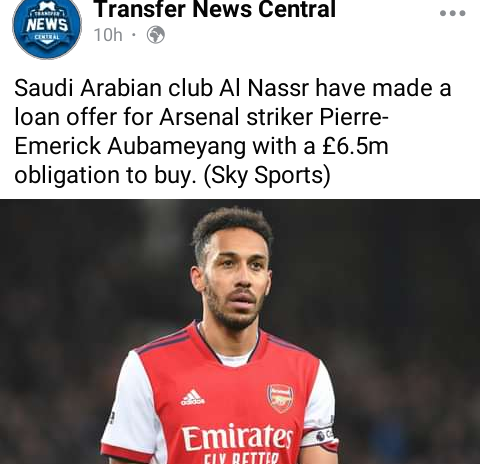This screenshot has width=480, height=464.
Task: Click the Premier League badge on armband
Action: [321, 436]
